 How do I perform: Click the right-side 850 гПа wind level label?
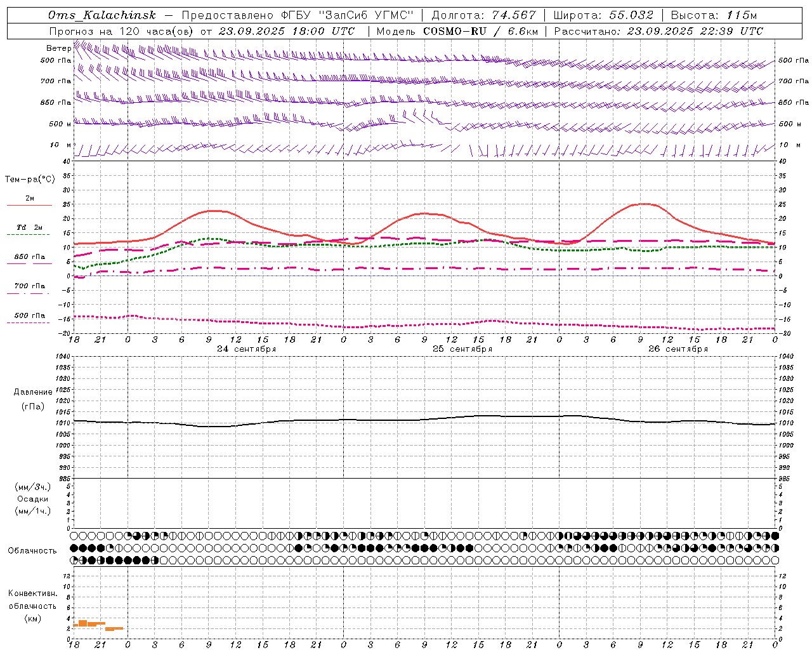coord(794,102)
